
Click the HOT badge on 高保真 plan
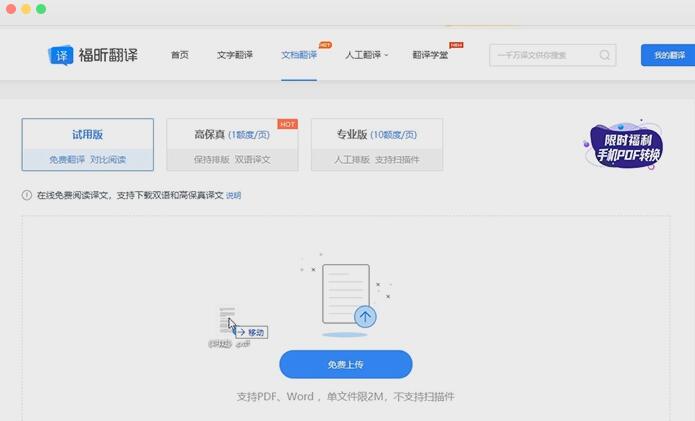[x=287, y=125]
